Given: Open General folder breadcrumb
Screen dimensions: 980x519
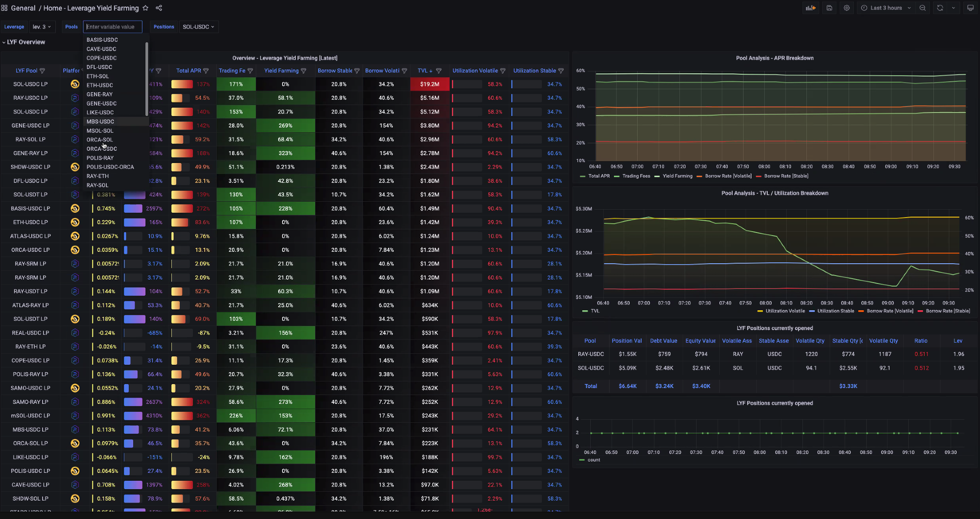Looking at the screenshot, I should click(x=23, y=8).
